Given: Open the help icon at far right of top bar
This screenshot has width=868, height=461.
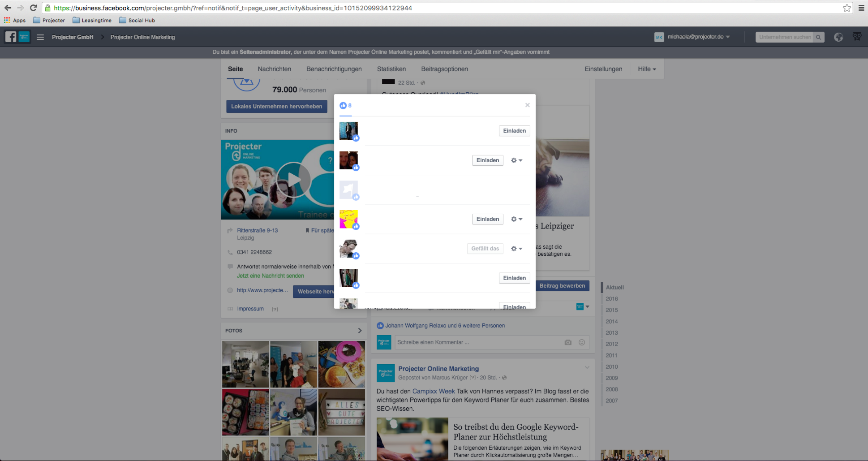Looking at the screenshot, I should (857, 37).
